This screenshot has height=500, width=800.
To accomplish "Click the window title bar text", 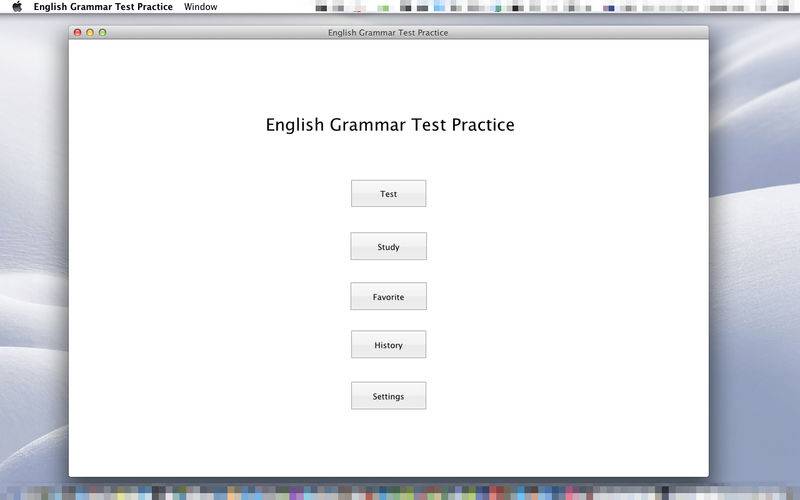I will click(x=388, y=33).
